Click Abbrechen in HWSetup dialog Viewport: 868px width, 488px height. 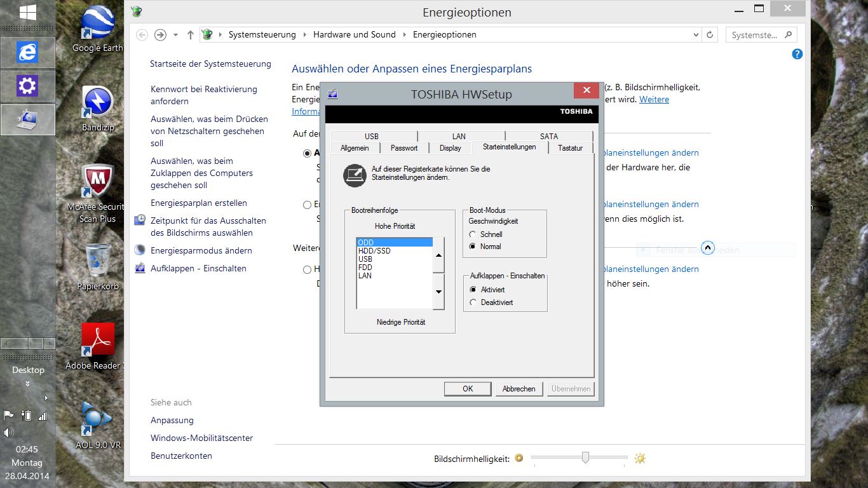pyautogui.click(x=519, y=389)
